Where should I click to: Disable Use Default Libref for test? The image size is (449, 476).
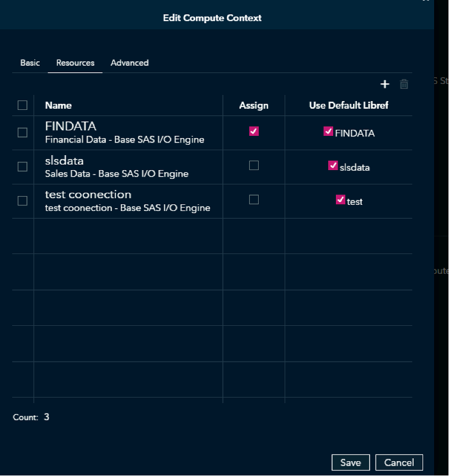[341, 199]
